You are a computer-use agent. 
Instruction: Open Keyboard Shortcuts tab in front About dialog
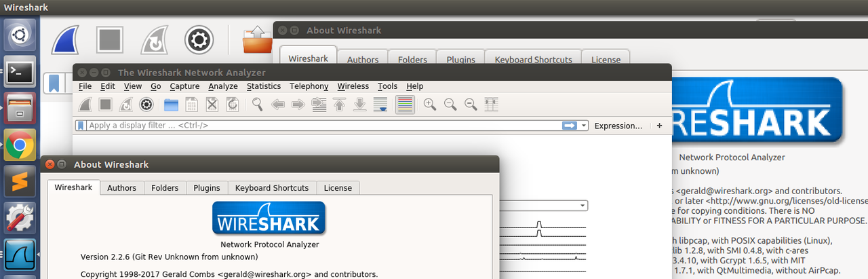272,188
